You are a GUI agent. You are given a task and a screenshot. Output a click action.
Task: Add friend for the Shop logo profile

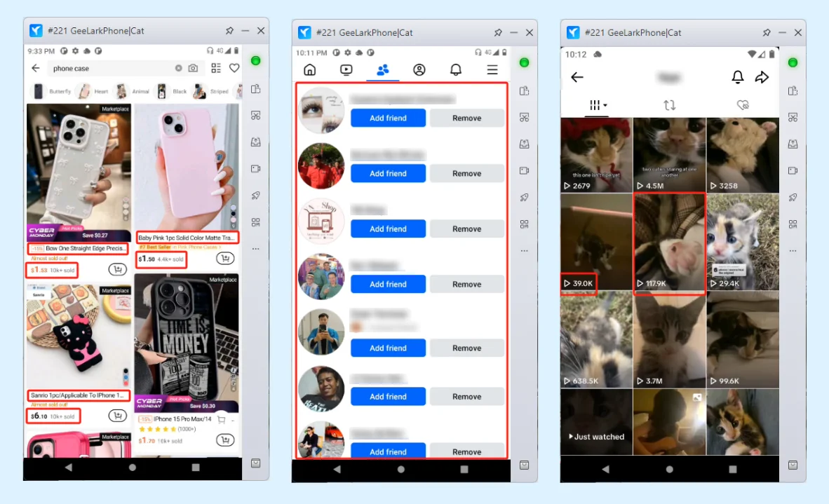pos(388,229)
